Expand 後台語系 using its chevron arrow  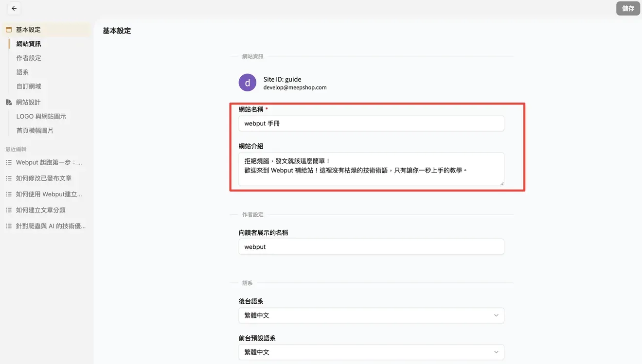click(x=496, y=315)
